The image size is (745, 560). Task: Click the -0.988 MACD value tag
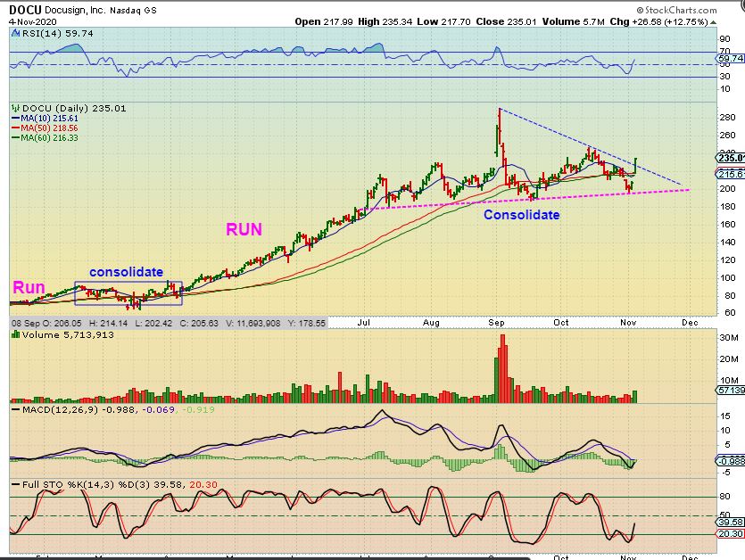730,461
